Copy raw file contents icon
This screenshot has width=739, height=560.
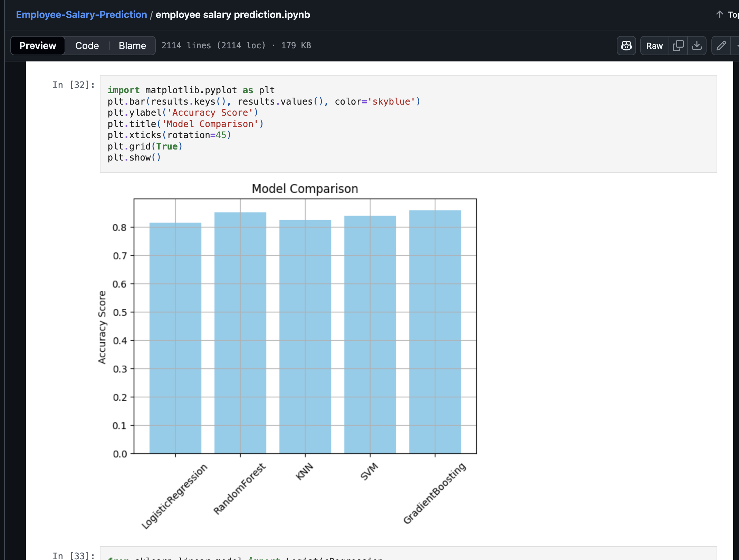678,46
